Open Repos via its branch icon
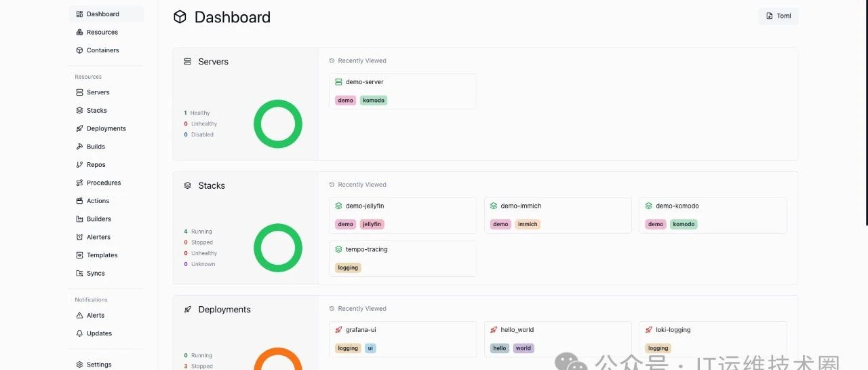Image resolution: width=868 pixels, height=370 pixels. (x=79, y=165)
